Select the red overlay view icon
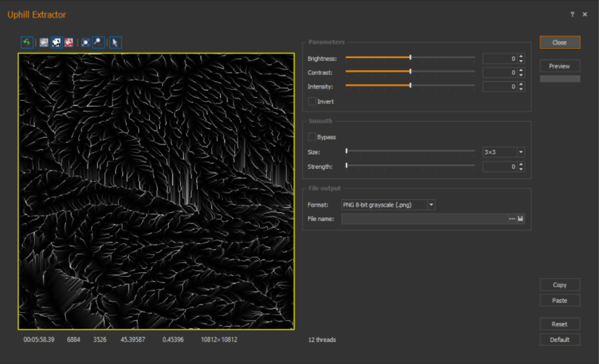 [69, 42]
